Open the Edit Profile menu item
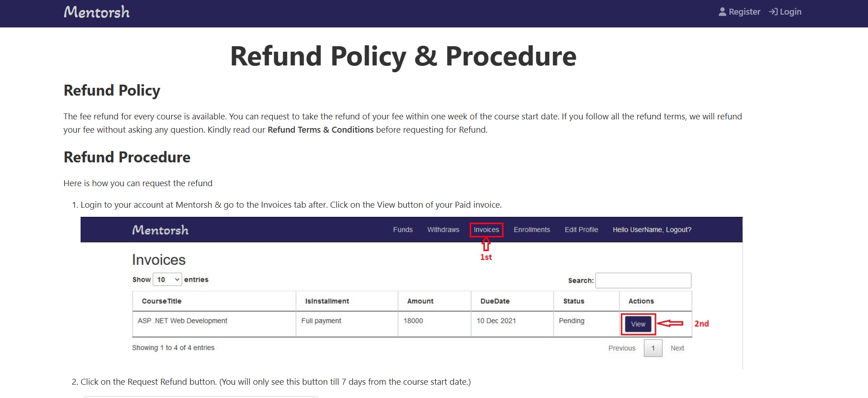 [581, 230]
